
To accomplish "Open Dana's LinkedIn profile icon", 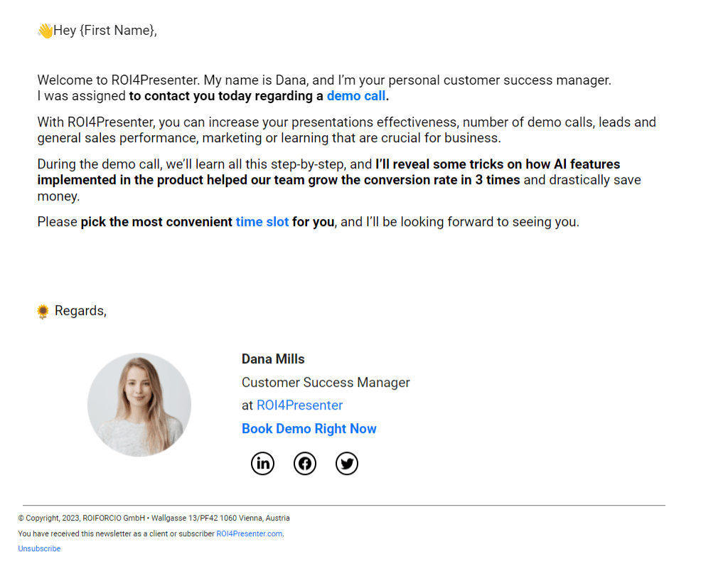I will tap(262, 463).
